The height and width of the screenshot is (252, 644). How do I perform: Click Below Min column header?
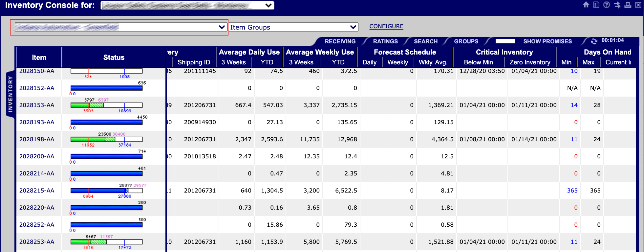(x=478, y=62)
